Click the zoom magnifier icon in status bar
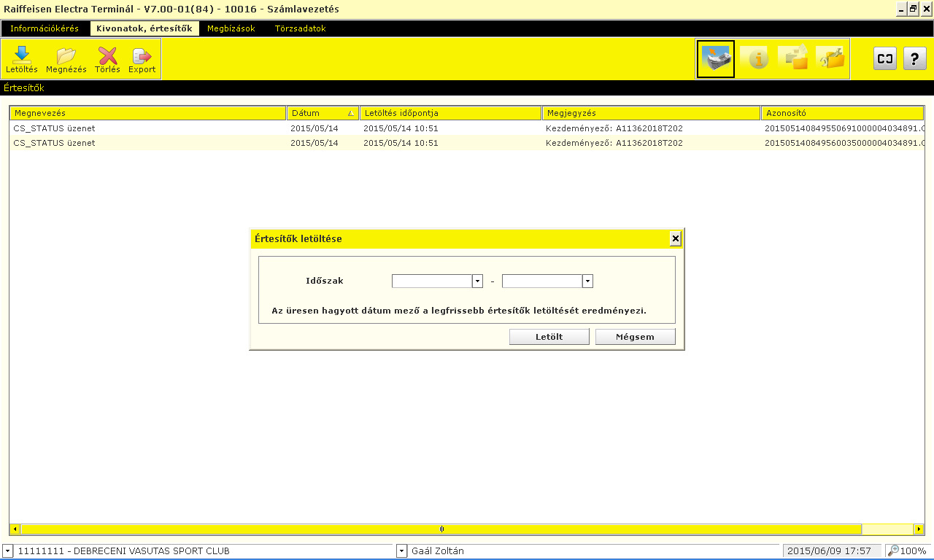The width and height of the screenshot is (934, 560). point(893,551)
